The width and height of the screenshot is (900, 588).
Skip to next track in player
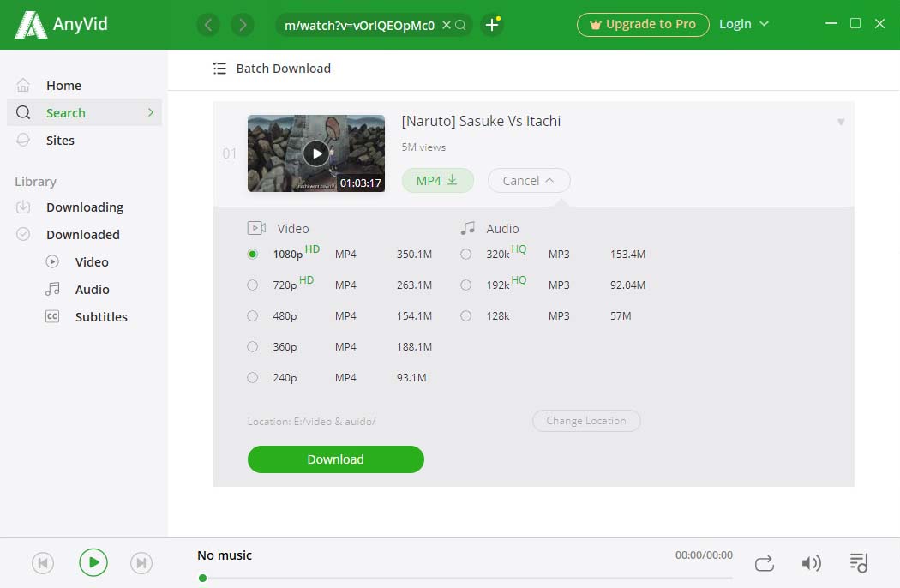(141, 563)
